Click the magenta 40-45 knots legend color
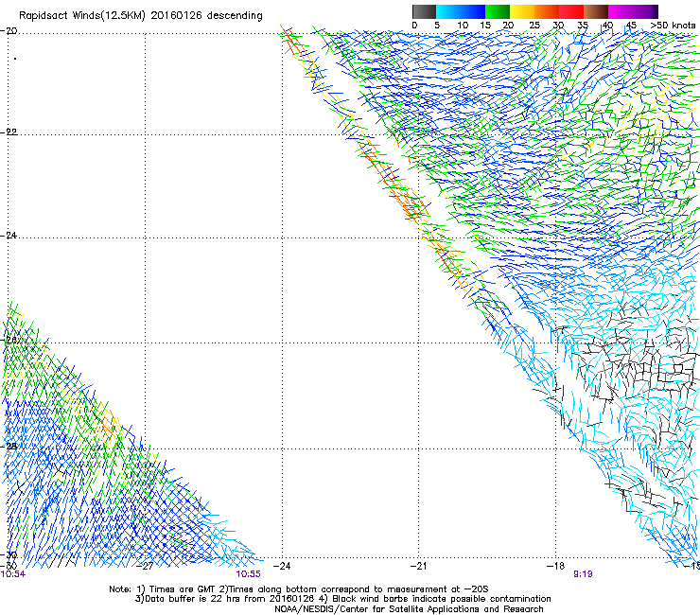The height and width of the screenshot is (615, 700). tap(621, 11)
